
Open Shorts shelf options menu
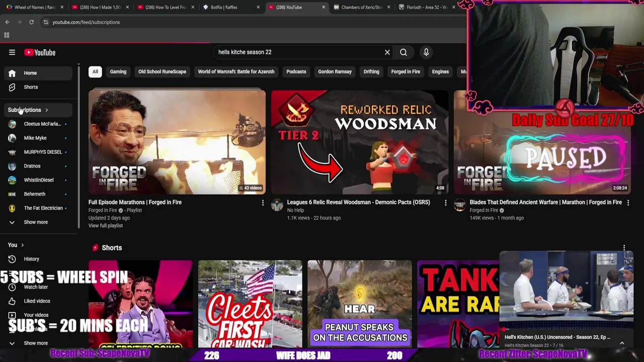(x=624, y=248)
